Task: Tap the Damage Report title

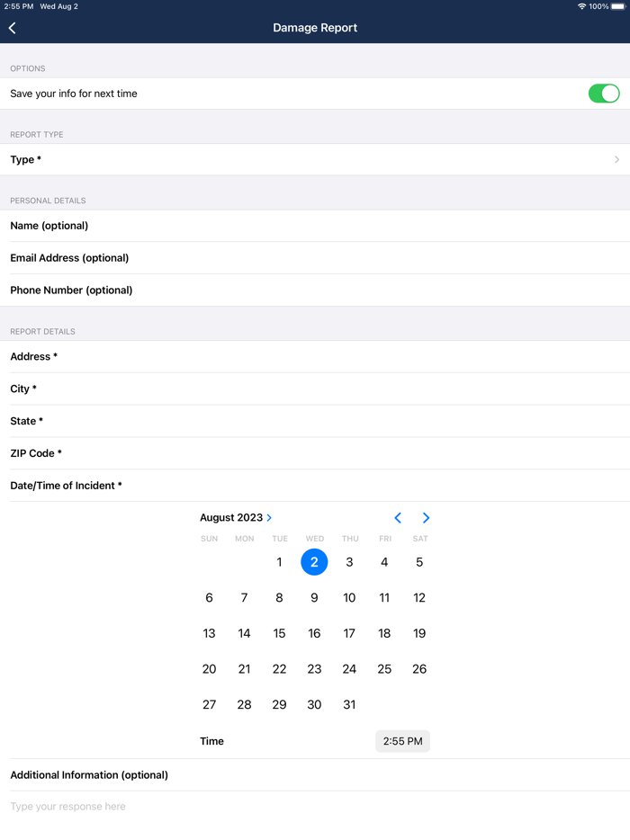Action: (x=315, y=28)
